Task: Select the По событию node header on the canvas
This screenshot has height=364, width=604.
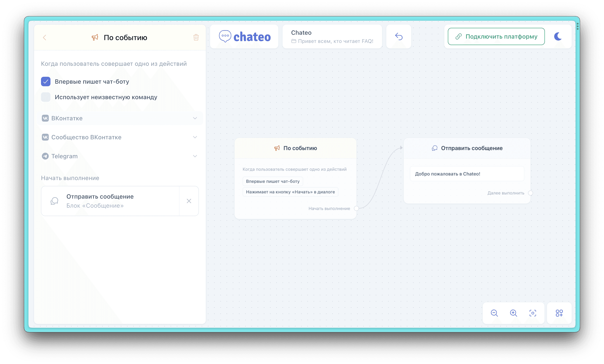Action: click(295, 148)
